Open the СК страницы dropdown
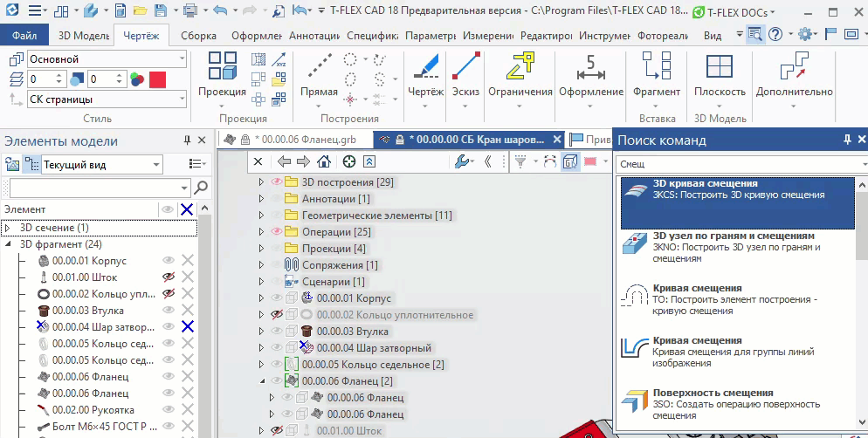 click(x=181, y=99)
